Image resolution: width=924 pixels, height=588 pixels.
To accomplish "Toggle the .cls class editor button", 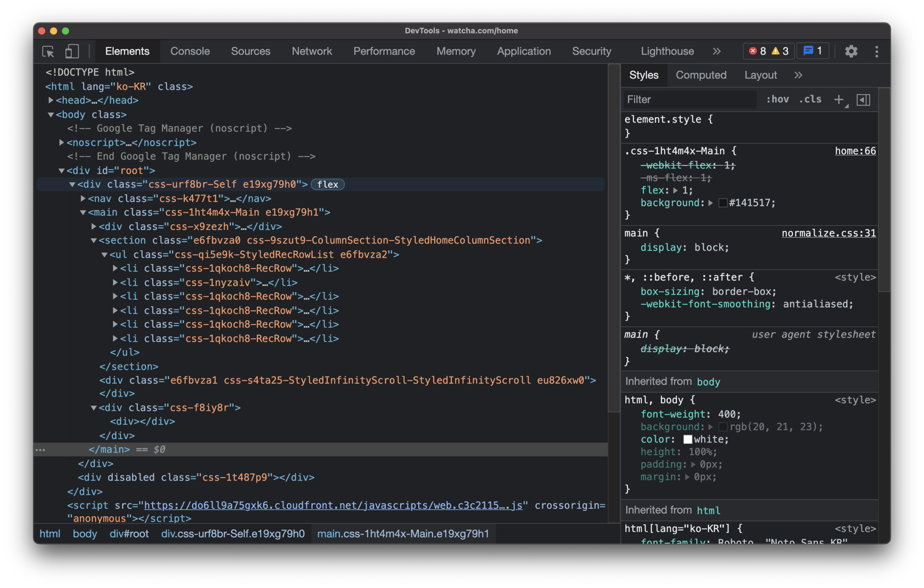I will pos(810,99).
